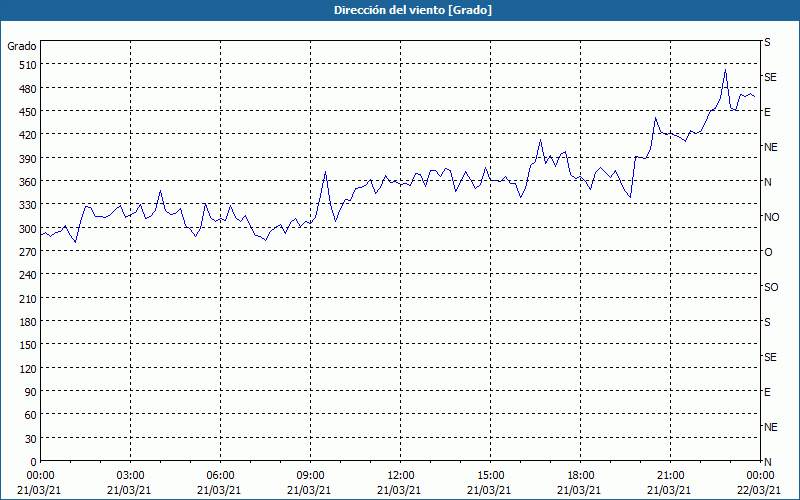
Task: Select compass label E aligned with 450 degrees
Action: point(767,112)
